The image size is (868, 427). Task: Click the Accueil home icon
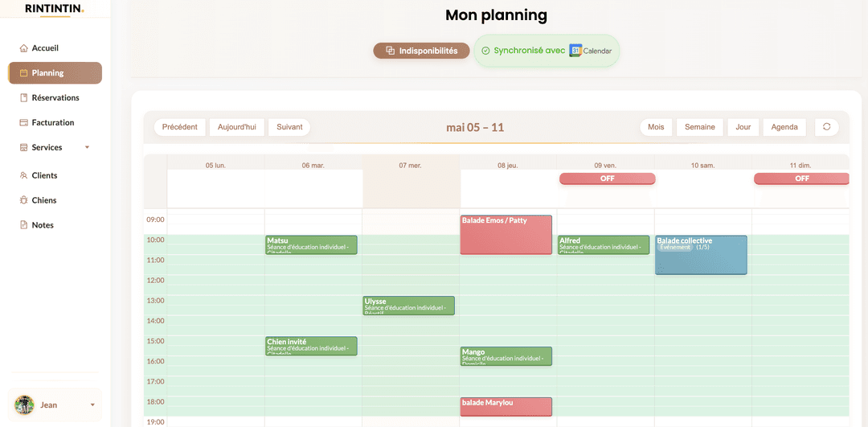[23, 48]
